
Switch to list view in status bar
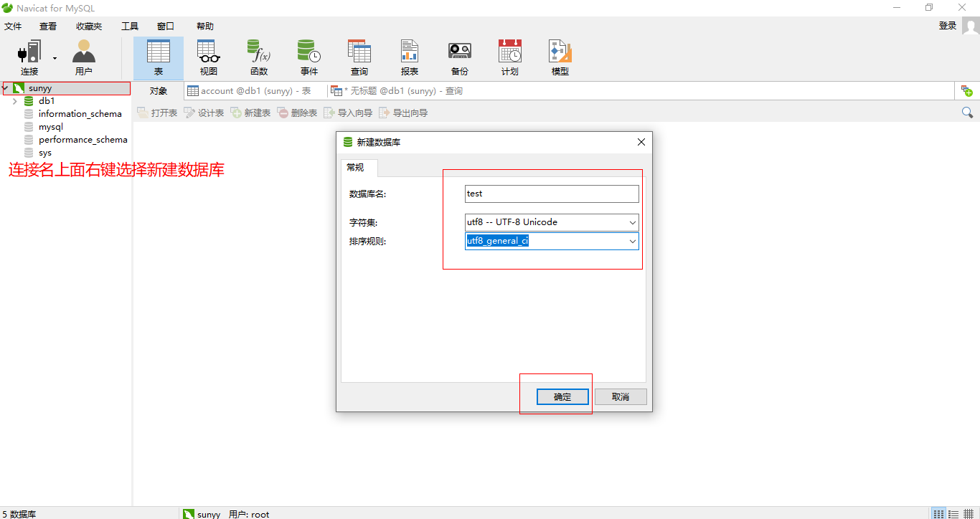938,513
